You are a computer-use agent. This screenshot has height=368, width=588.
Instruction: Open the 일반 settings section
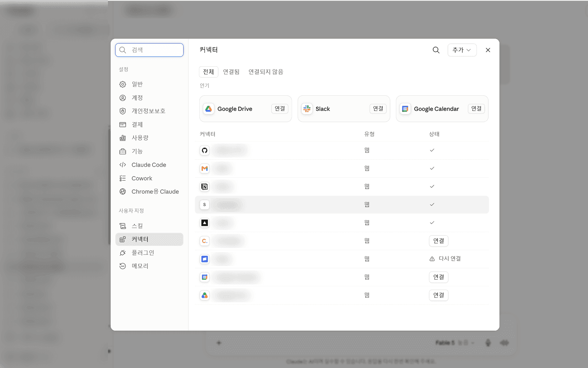click(149, 84)
